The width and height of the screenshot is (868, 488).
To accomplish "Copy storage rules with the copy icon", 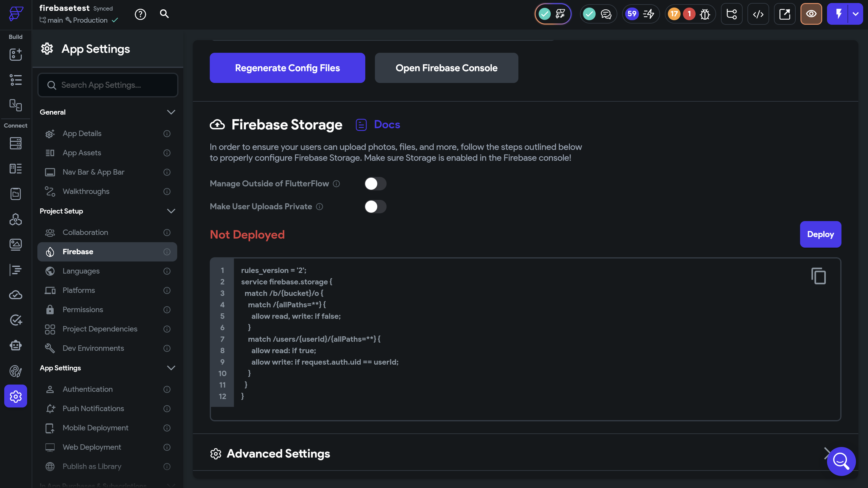I will [818, 276].
